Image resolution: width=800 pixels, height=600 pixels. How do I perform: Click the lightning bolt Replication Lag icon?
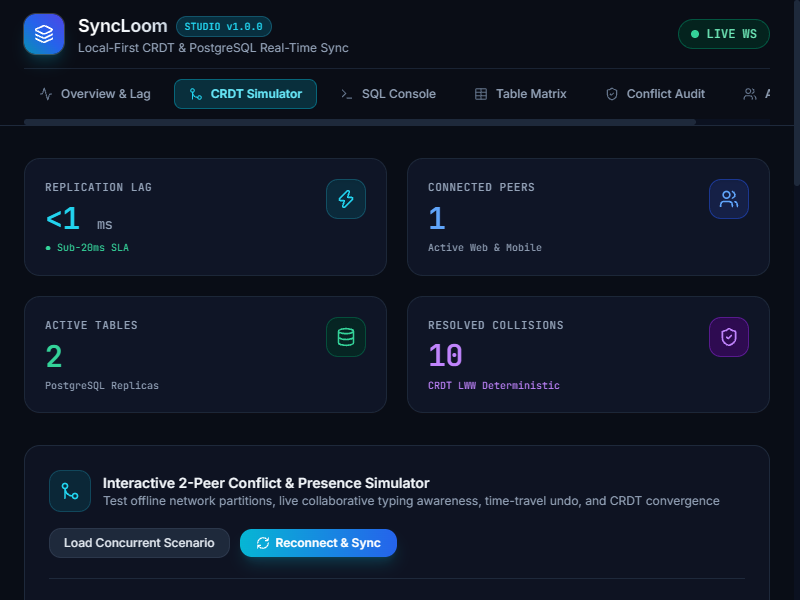(x=346, y=199)
